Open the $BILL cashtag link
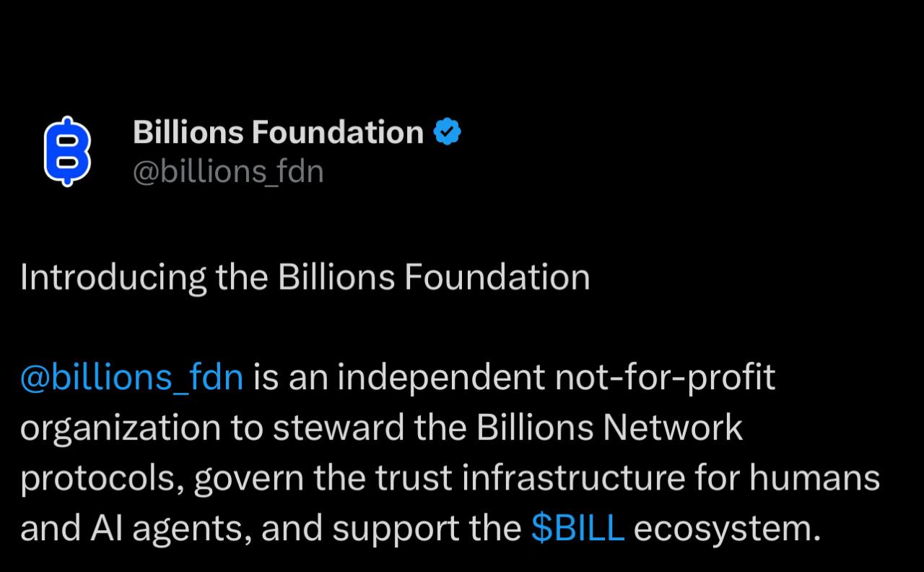924x572 pixels. [x=577, y=529]
